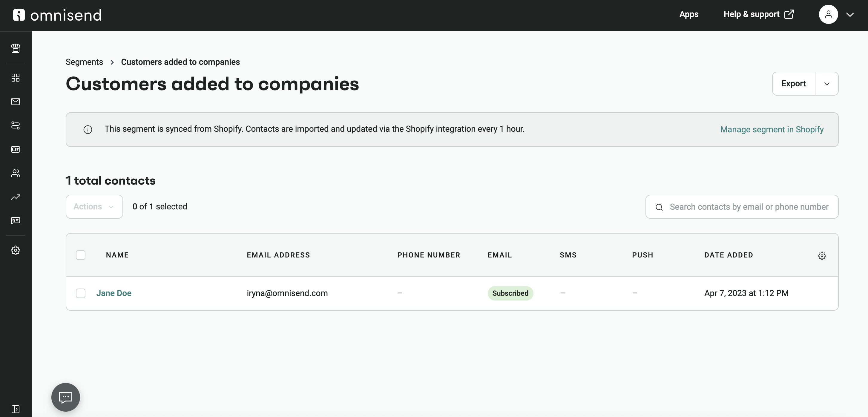Open the Jane Doe contact
The image size is (868, 417).
pos(114,293)
